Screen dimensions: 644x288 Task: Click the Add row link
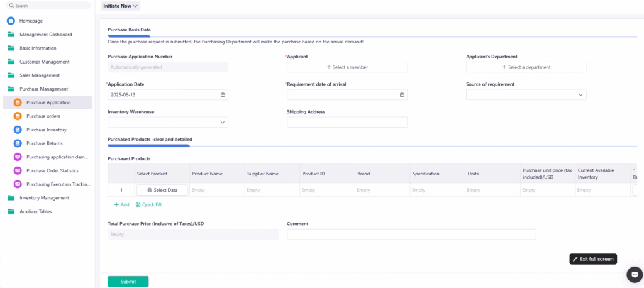(121, 205)
